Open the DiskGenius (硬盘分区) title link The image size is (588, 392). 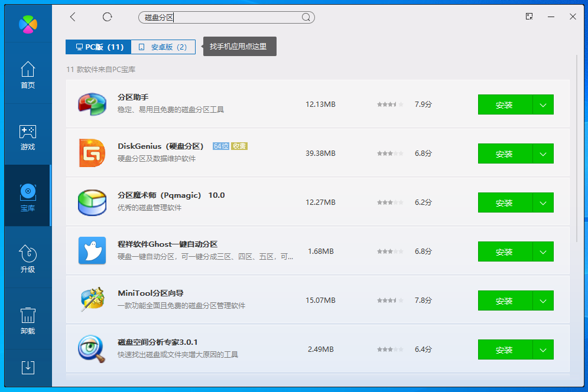click(161, 146)
